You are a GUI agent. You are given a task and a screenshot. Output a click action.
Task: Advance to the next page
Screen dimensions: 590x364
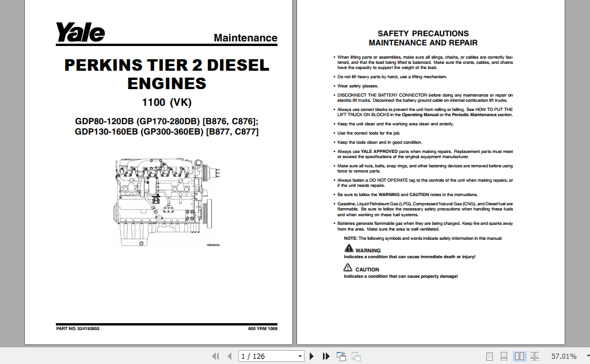pos(311,356)
